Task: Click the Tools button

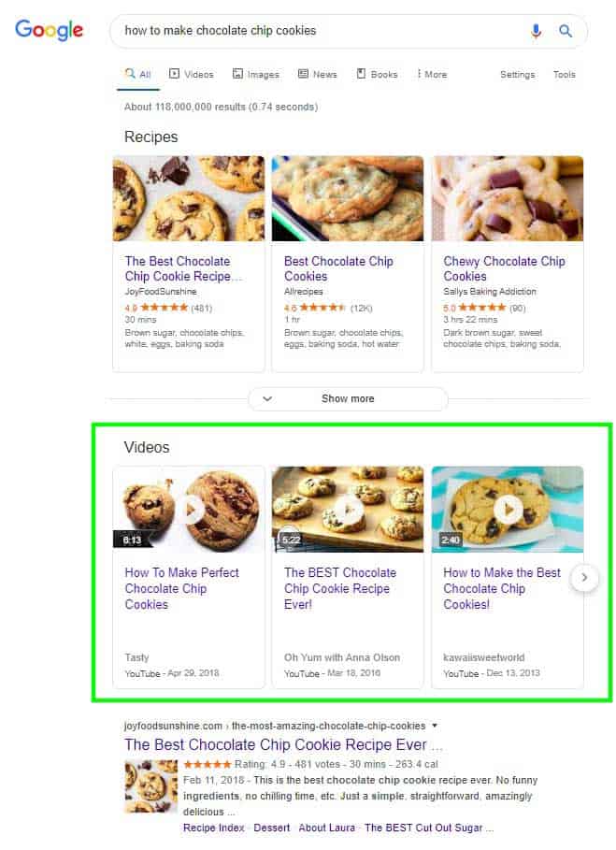Action: coord(565,74)
